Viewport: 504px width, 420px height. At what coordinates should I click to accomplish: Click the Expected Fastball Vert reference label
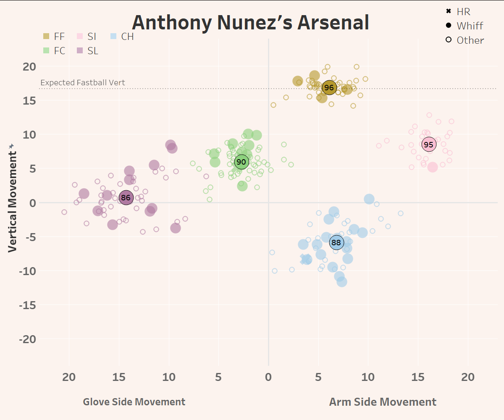(x=83, y=83)
